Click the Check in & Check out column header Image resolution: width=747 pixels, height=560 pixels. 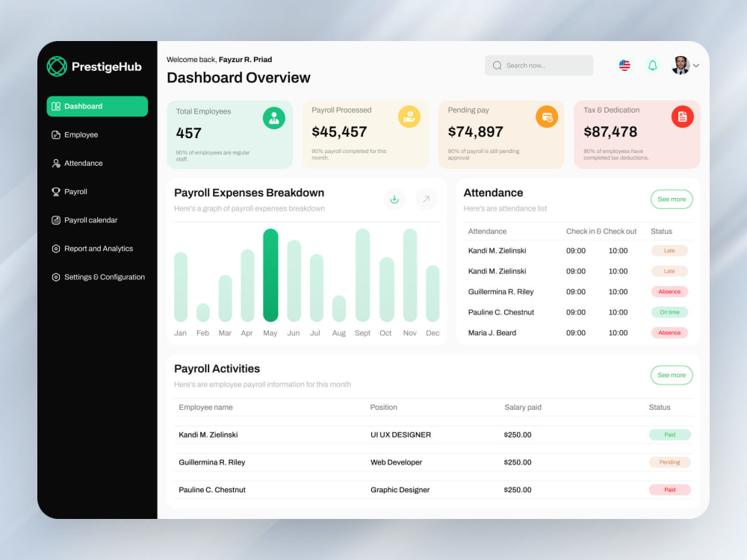click(x=601, y=231)
